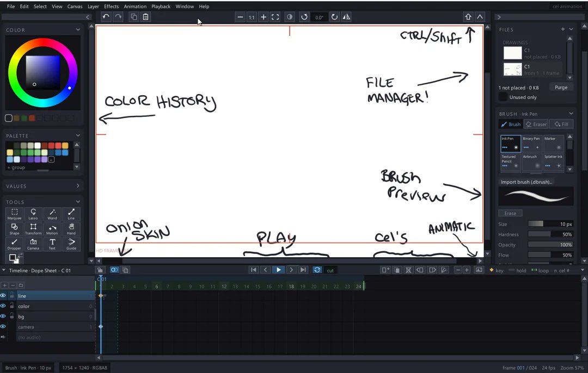Select the Marquee tool
588x373 pixels.
click(x=14, y=214)
